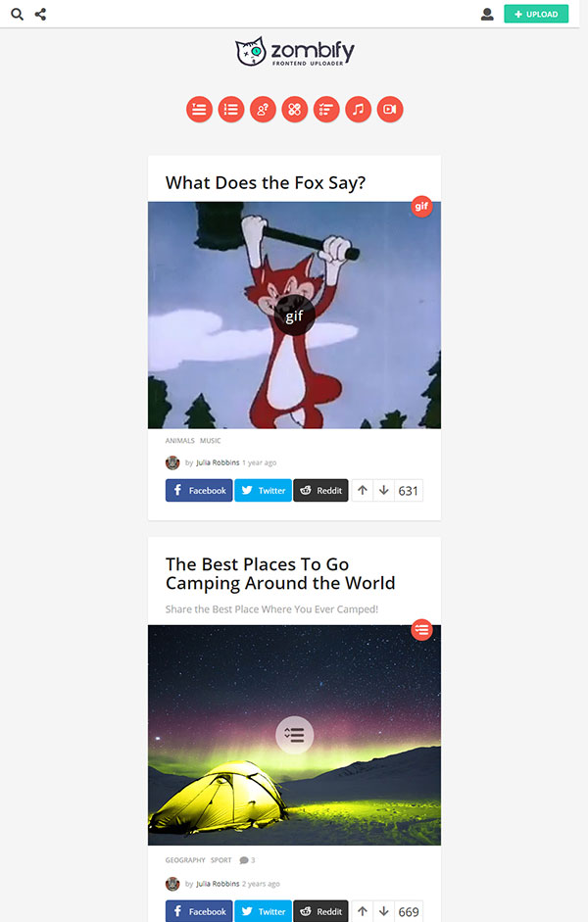The width and height of the screenshot is (588, 922).
Task: Open the GEOGRAPHY category tag
Action: (185, 860)
